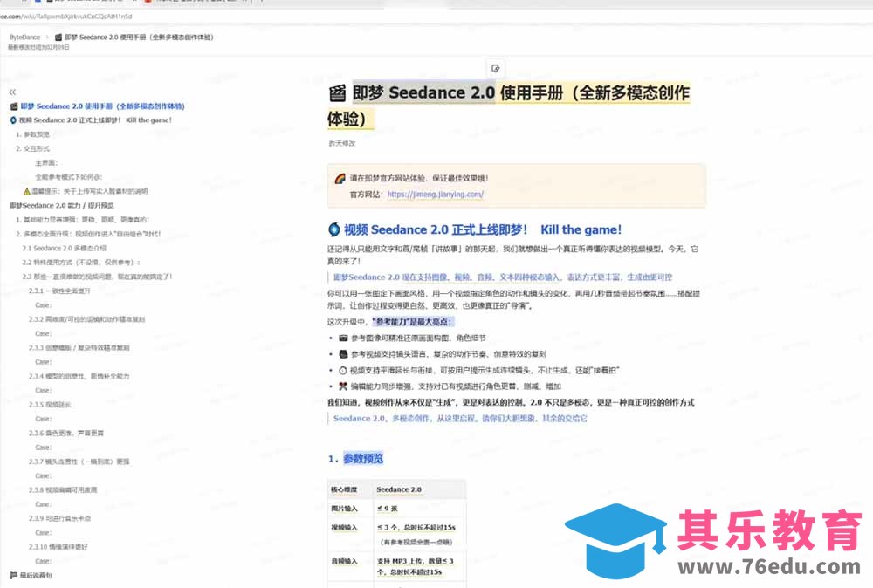Go to outline section '2.3.9 可进行音乐卡点'

click(60, 518)
